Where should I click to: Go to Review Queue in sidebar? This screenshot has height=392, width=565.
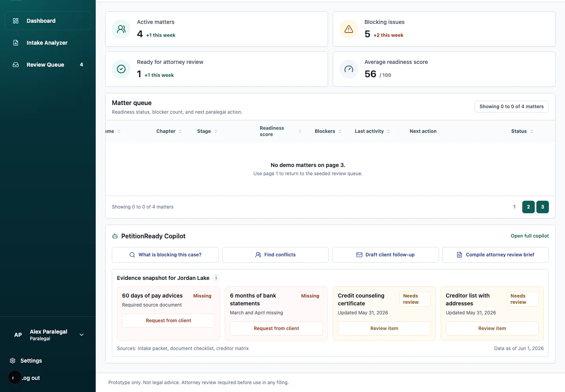(48, 65)
